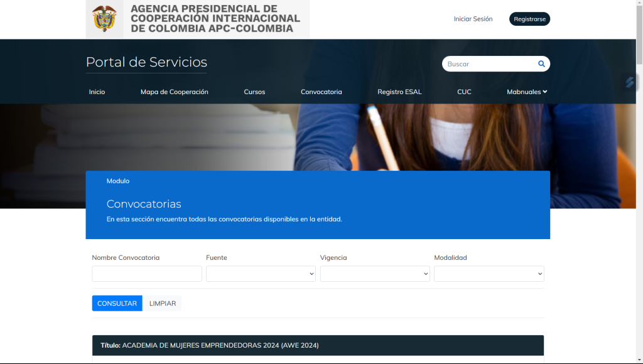643x364 pixels.
Task: Open the Vigencia dropdown
Action: click(x=375, y=274)
